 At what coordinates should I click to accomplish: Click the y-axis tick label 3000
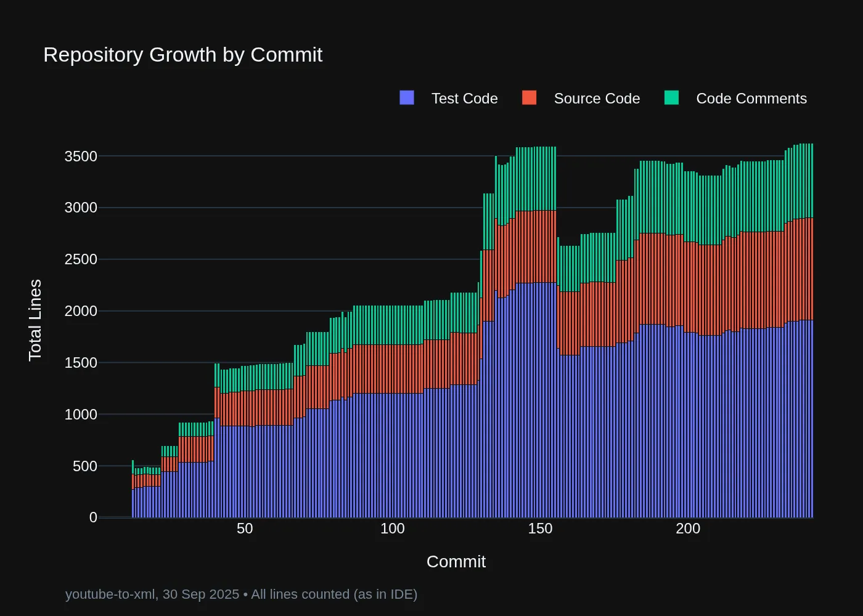click(x=81, y=208)
